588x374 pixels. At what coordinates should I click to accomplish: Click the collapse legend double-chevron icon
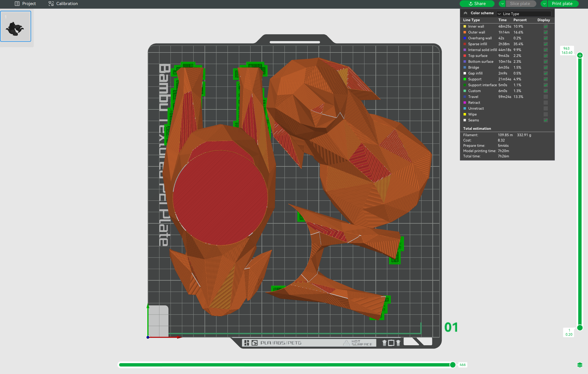click(465, 13)
